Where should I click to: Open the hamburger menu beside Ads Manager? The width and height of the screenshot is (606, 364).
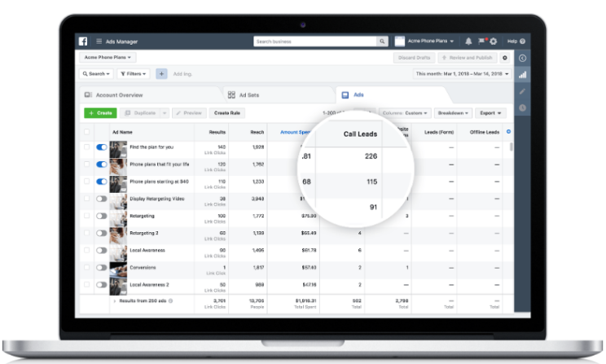click(99, 41)
